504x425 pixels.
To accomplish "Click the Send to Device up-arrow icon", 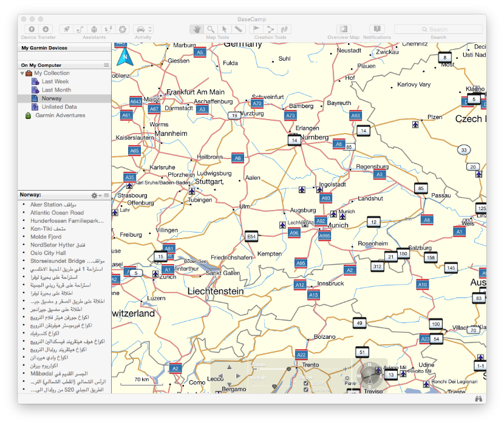I will [x=32, y=29].
